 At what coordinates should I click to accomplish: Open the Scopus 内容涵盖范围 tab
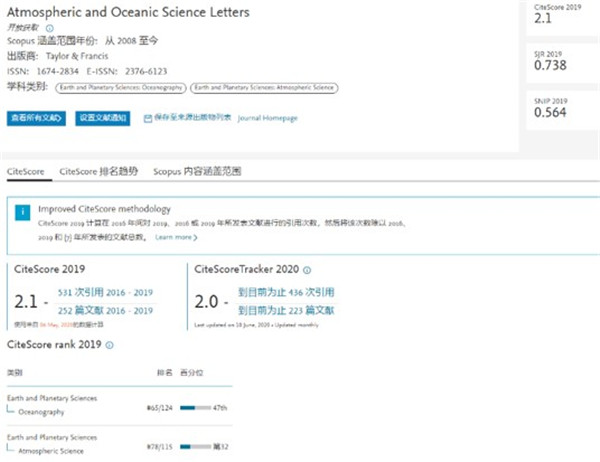point(198,172)
